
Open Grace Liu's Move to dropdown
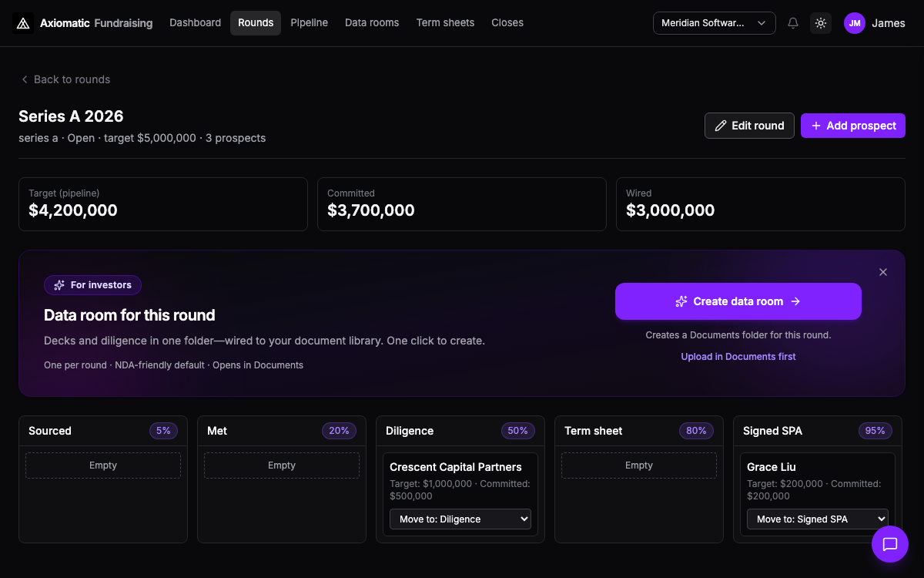point(818,519)
